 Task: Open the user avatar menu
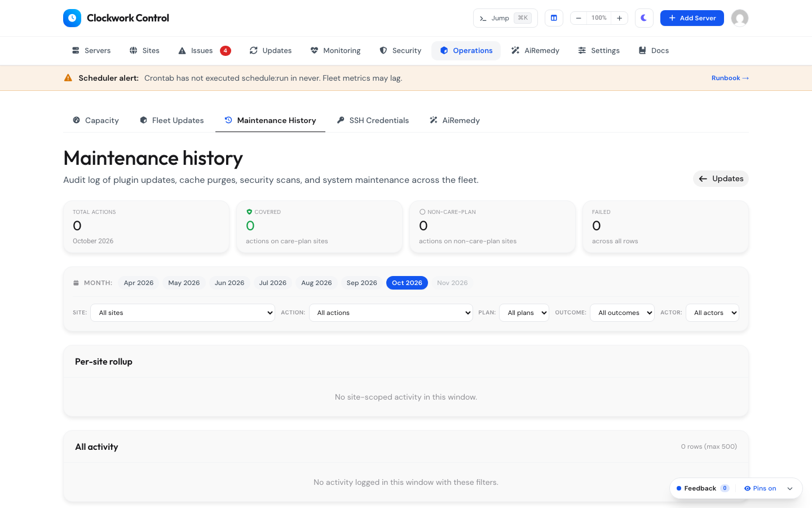point(740,18)
